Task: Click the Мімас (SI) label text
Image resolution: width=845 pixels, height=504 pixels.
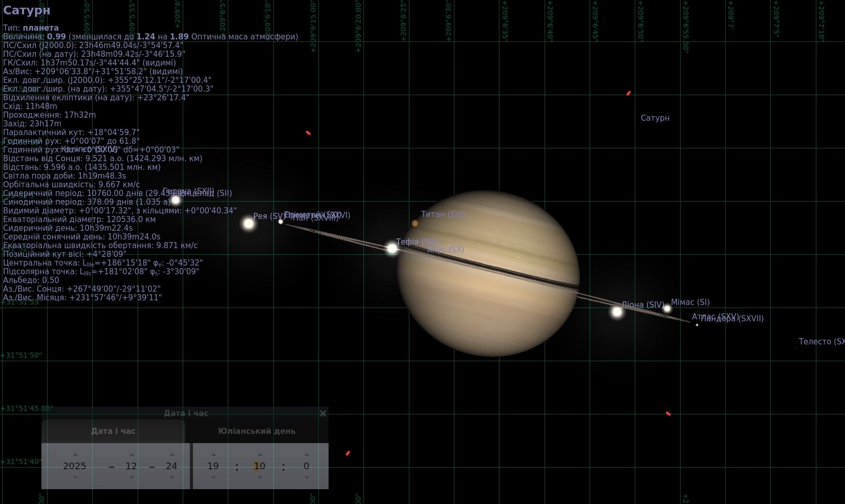Action: pyautogui.click(x=690, y=302)
